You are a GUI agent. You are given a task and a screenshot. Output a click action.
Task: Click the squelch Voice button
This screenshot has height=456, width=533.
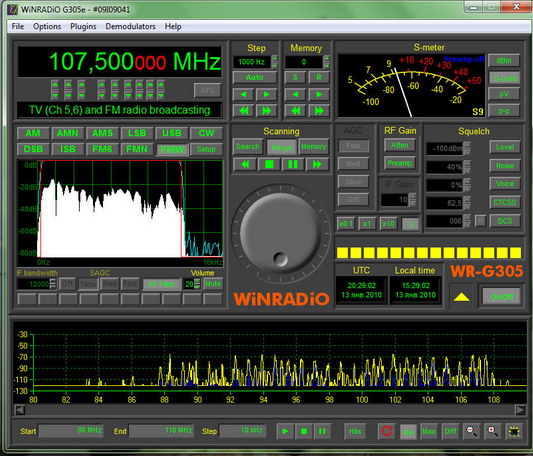(505, 184)
